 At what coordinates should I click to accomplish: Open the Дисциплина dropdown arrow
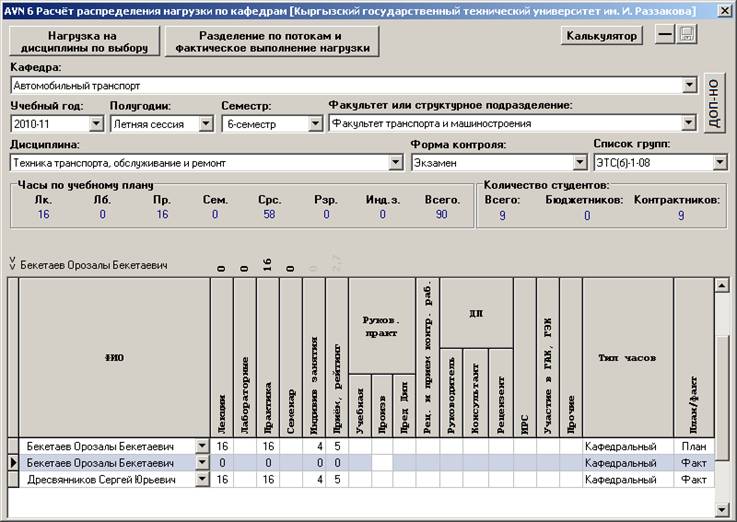click(396, 163)
